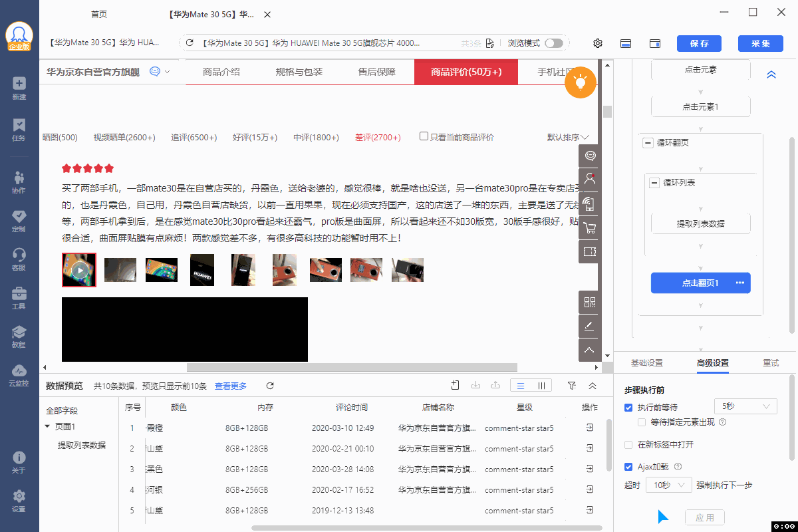Switch to bottom panel layout icon

pos(626,43)
